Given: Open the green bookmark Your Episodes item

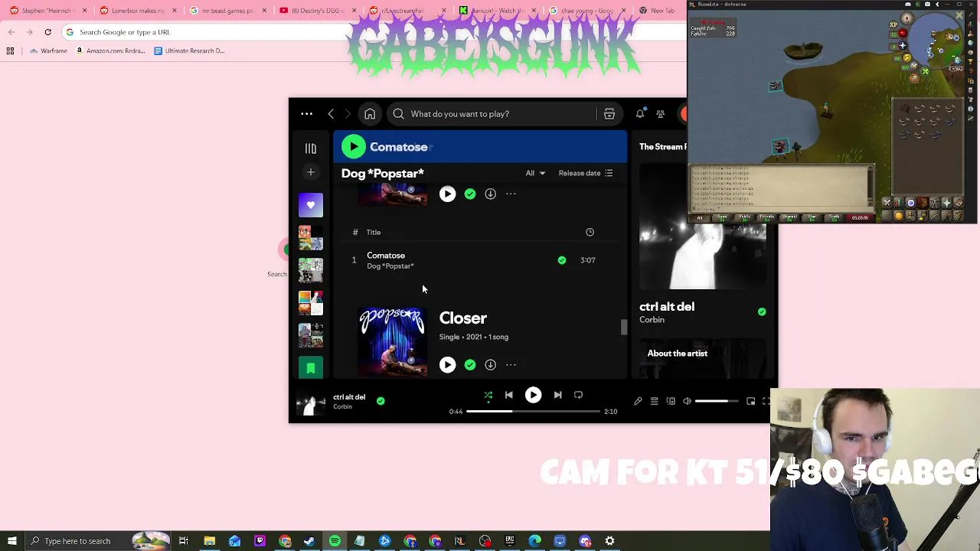Looking at the screenshot, I should (x=311, y=369).
